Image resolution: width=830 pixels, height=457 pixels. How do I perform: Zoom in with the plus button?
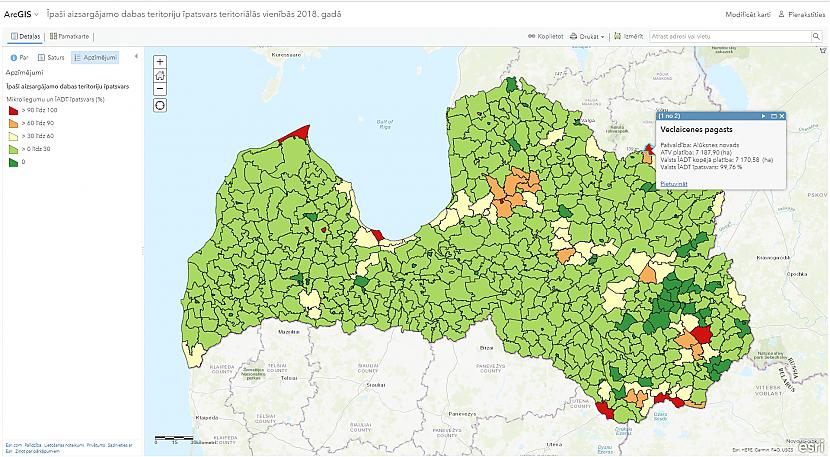tap(160, 62)
